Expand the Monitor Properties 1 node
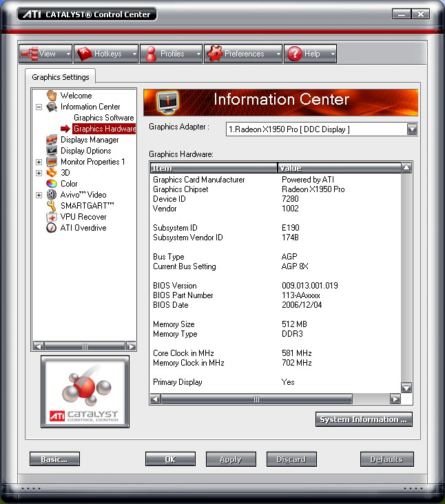The image size is (445, 504). pyautogui.click(x=39, y=162)
